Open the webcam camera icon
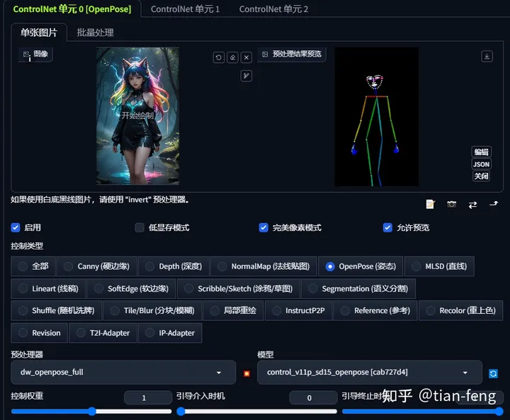Image resolution: width=510 pixels, height=420 pixels. (451, 204)
